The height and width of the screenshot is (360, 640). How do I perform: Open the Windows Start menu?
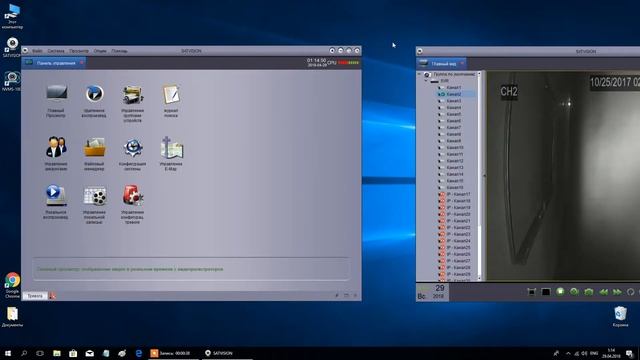[7, 353]
